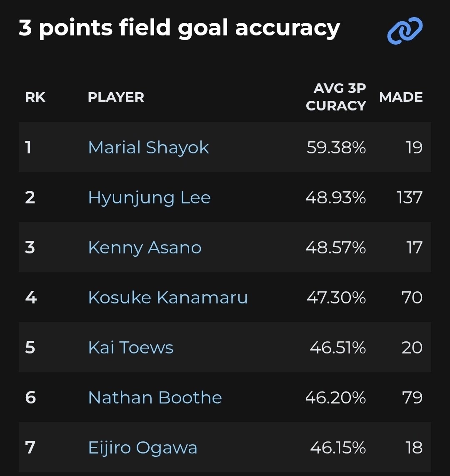Screen dimensions: 450x476
Task: Select Eijiro Ogawa's name
Action: (142, 448)
